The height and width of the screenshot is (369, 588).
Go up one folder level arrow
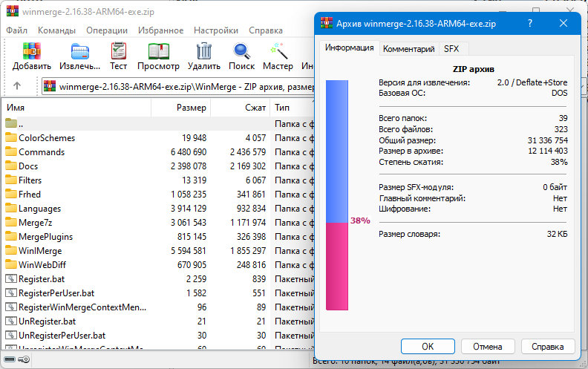[17, 86]
